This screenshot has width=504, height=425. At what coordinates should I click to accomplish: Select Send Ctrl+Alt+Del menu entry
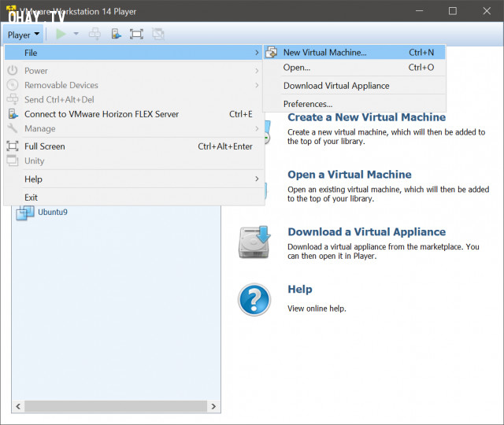click(x=133, y=100)
